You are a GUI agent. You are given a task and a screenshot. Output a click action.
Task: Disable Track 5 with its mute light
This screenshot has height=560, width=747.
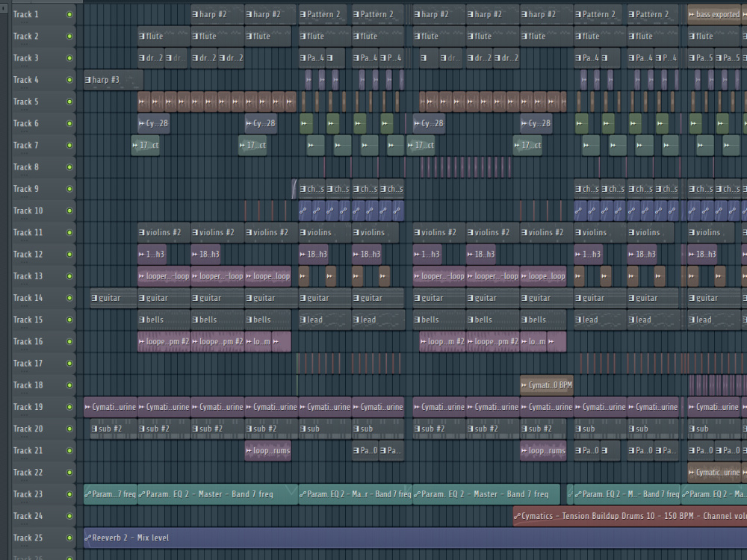(x=69, y=102)
